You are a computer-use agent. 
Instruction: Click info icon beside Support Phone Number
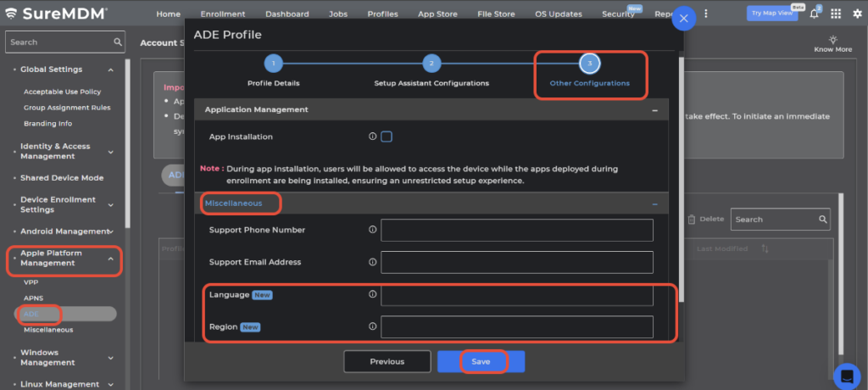point(372,230)
